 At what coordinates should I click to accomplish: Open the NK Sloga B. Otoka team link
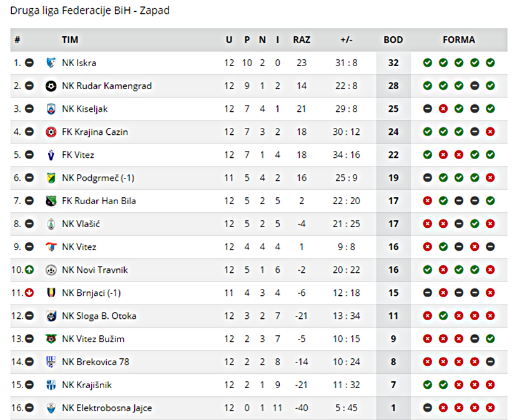coord(99,316)
